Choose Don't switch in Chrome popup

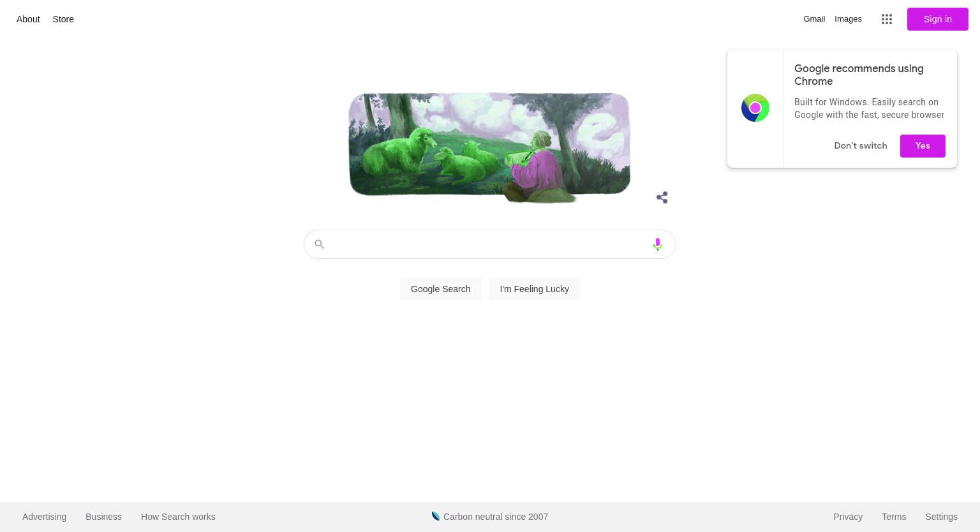pos(860,146)
